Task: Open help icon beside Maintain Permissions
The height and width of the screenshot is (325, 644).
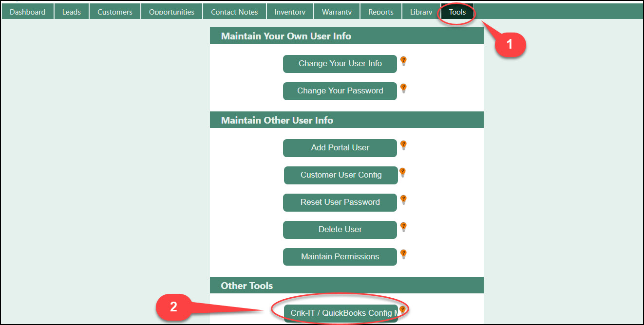Action: pyautogui.click(x=403, y=254)
